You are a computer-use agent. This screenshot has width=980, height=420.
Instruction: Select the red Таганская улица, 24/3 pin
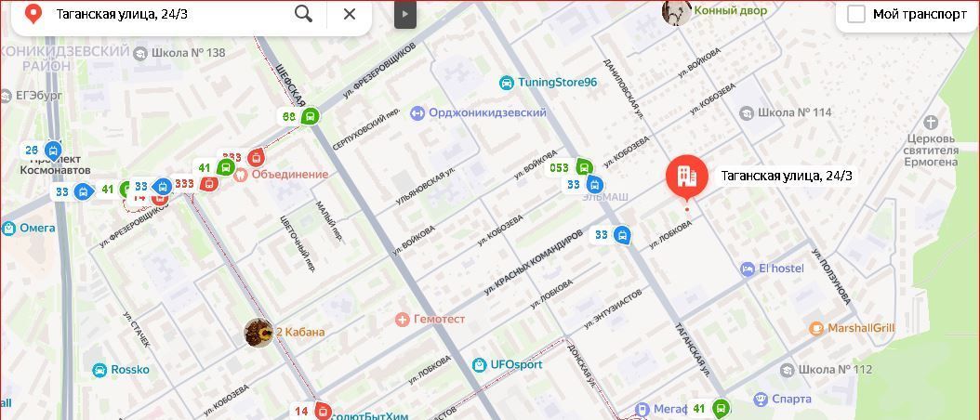[x=687, y=177]
